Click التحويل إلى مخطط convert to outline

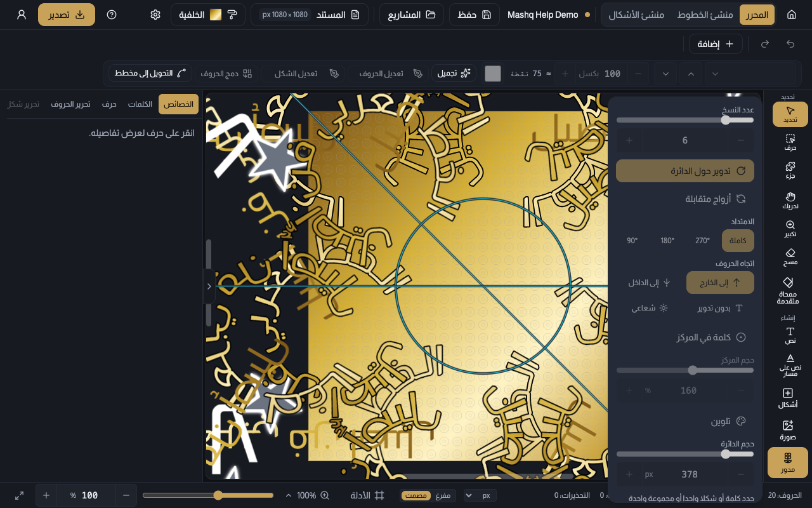tap(150, 74)
